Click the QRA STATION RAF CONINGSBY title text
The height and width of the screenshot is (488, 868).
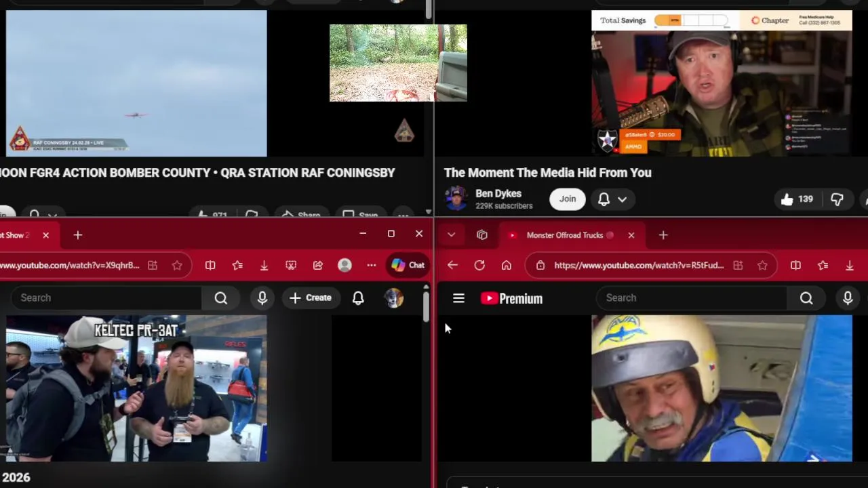308,173
